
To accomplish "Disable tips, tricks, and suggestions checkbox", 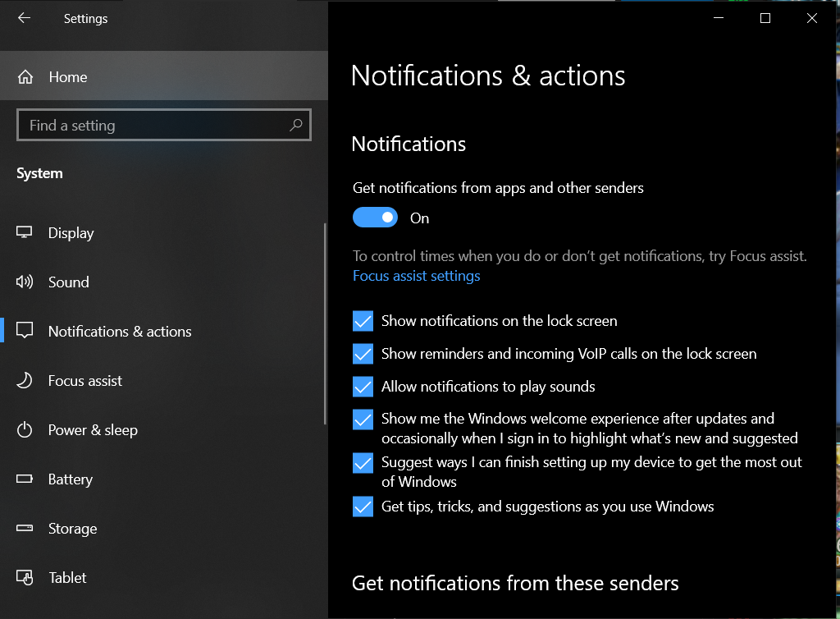I will click(363, 507).
